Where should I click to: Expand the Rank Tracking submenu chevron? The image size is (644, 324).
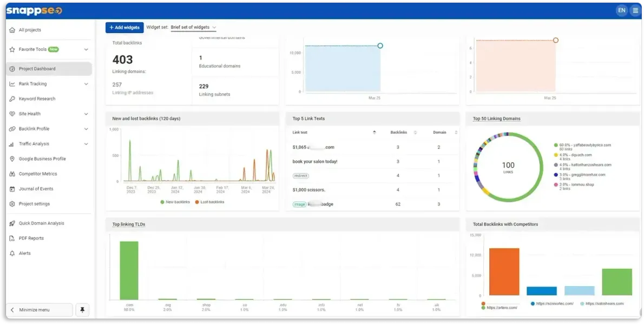(x=86, y=84)
